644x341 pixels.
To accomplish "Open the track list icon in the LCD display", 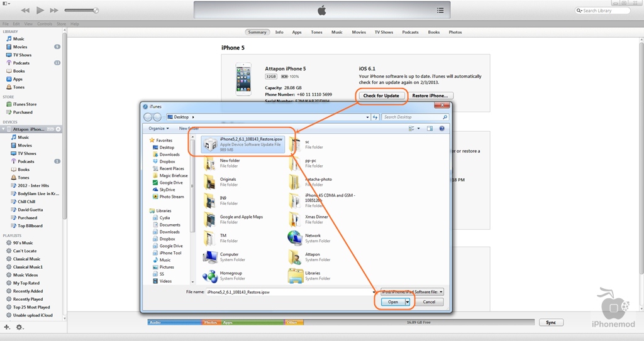I will coord(440,10).
